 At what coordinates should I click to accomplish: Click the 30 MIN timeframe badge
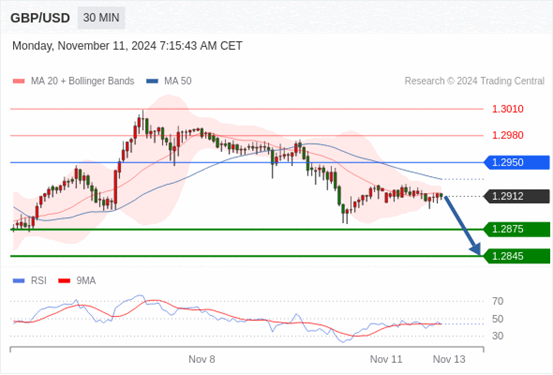pos(101,18)
